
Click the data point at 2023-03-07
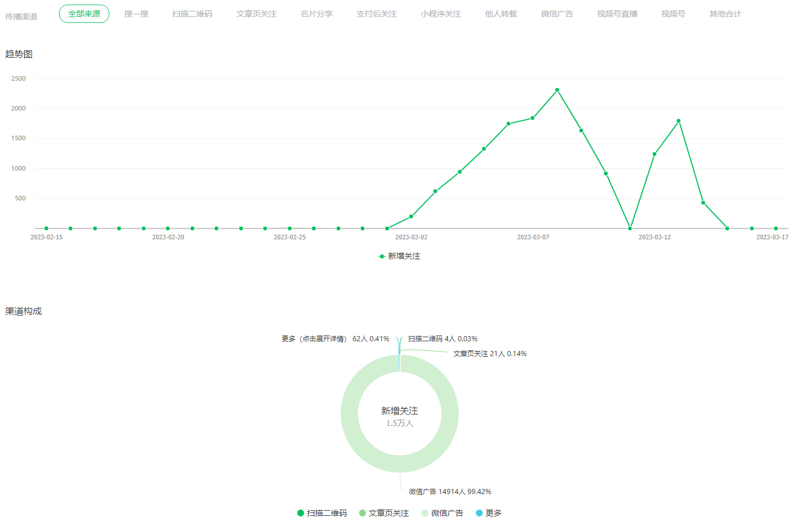[x=533, y=118]
